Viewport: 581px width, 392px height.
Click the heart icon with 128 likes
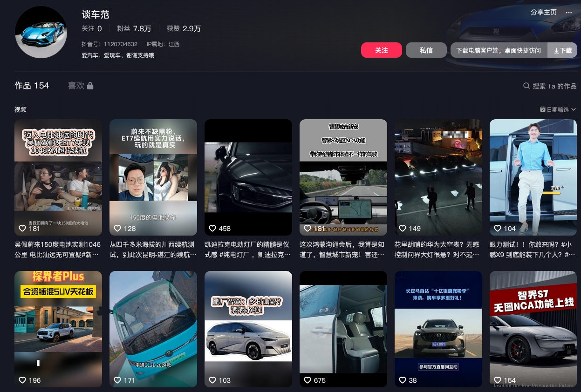117,229
